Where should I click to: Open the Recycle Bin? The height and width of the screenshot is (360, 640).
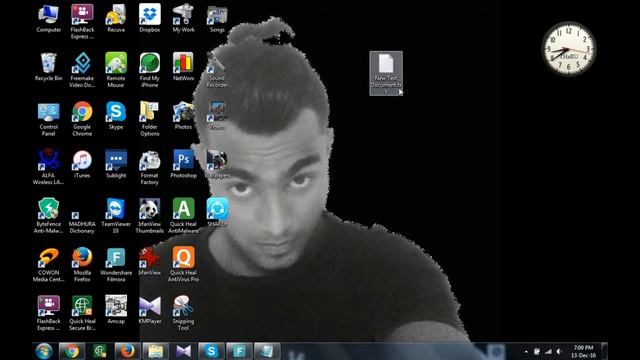[x=49, y=67]
